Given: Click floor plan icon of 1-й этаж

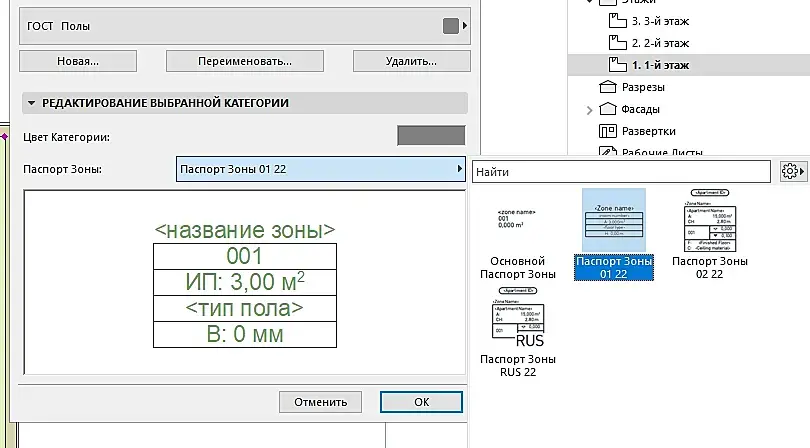Looking at the screenshot, I should point(617,65).
